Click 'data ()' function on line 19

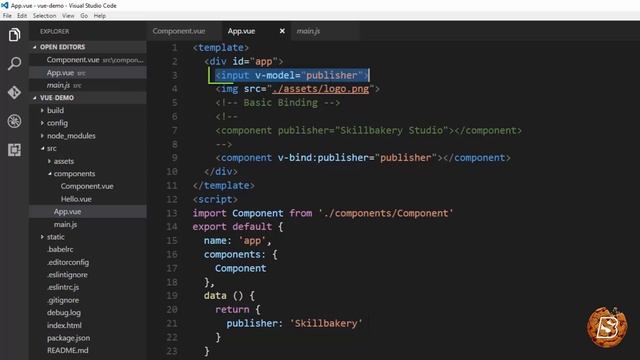223,296
